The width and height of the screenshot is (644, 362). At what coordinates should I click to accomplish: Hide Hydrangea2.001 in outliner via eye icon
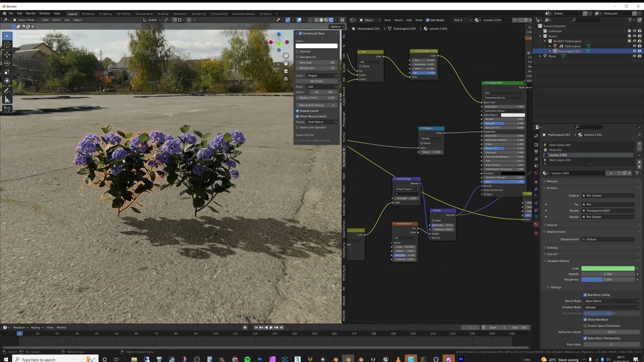[x=634, y=51]
